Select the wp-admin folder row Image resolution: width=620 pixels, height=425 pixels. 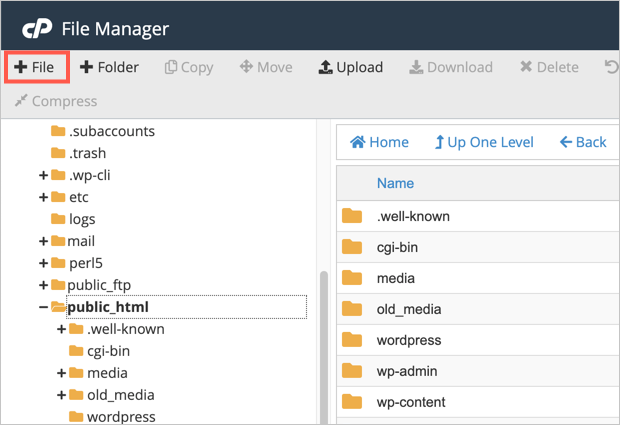point(478,371)
